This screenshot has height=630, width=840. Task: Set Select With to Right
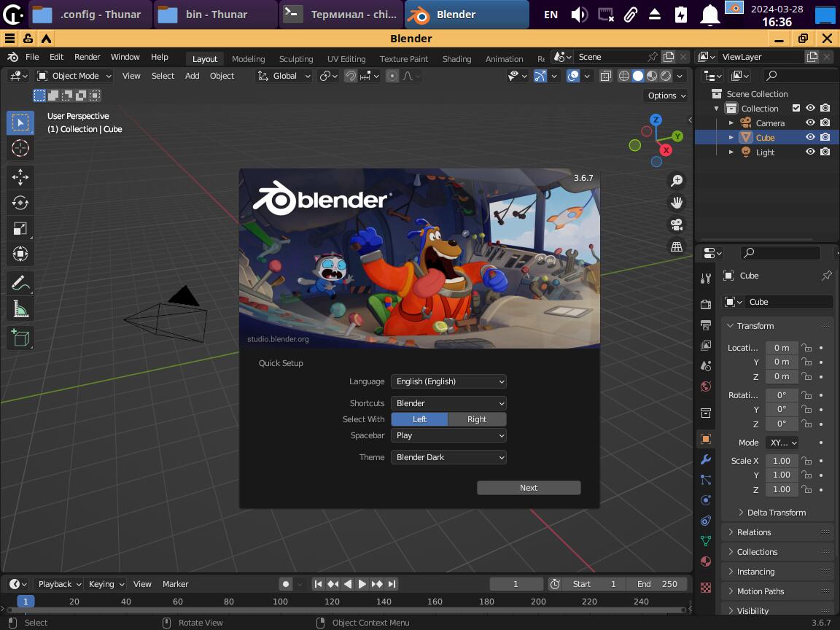pos(477,419)
